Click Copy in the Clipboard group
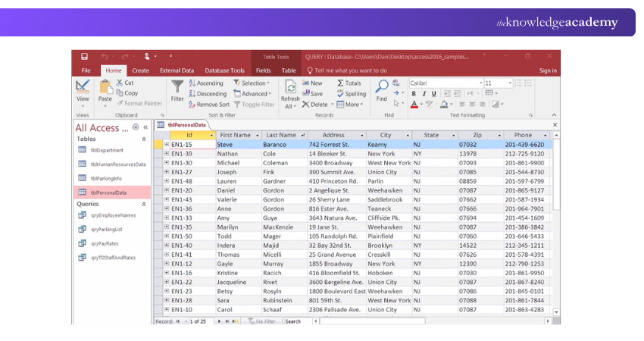This screenshot has width=644, height=341. click(x=127, y=93)
